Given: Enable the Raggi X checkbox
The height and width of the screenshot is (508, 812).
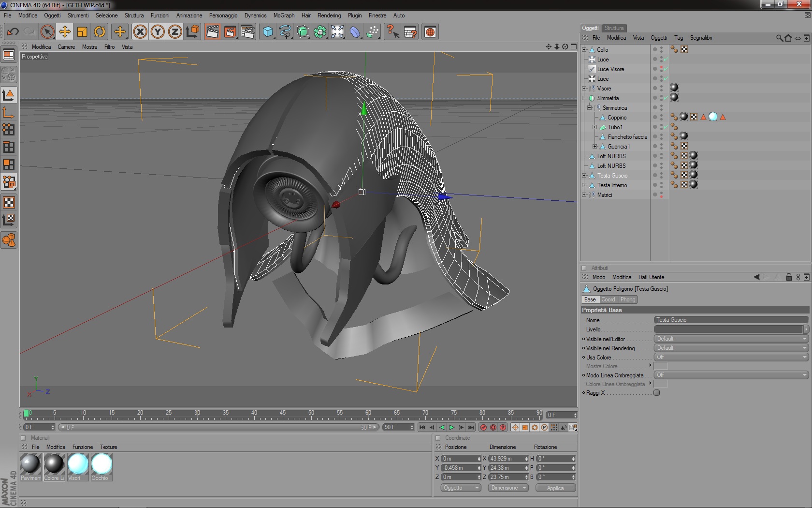Looking at the screenshot, I should (x=656, y=393).
